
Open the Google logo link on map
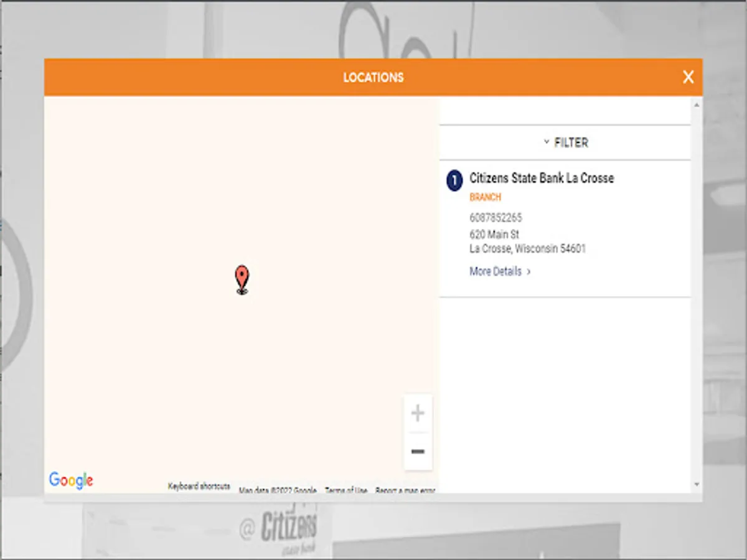click(71, 480)
